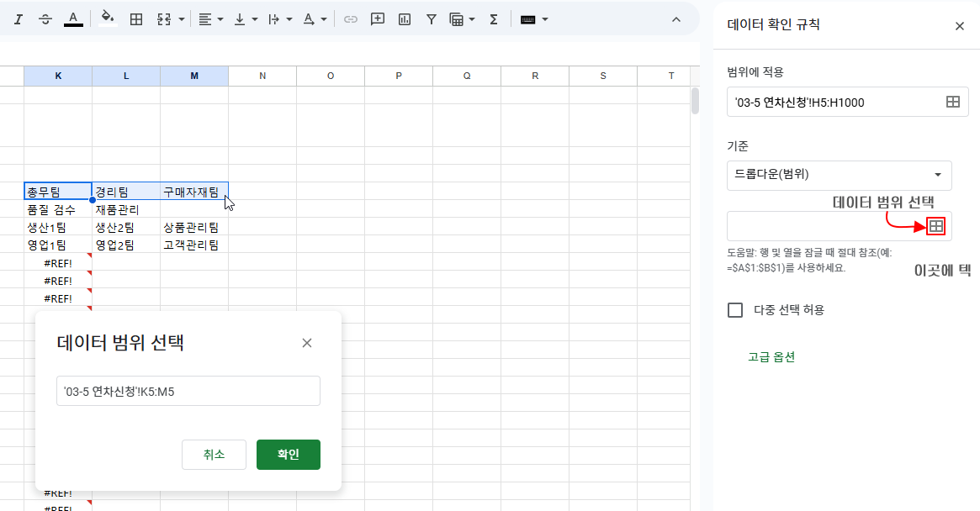Click the dialog range field '03-5 연차신청'!K5:M5
The image size is (980, 511).
click(188, 391)
